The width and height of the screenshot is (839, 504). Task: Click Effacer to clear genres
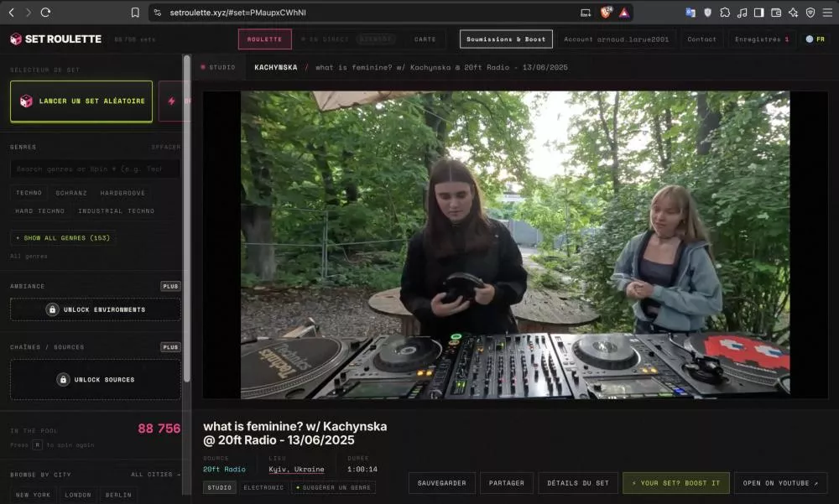point(166,147)
